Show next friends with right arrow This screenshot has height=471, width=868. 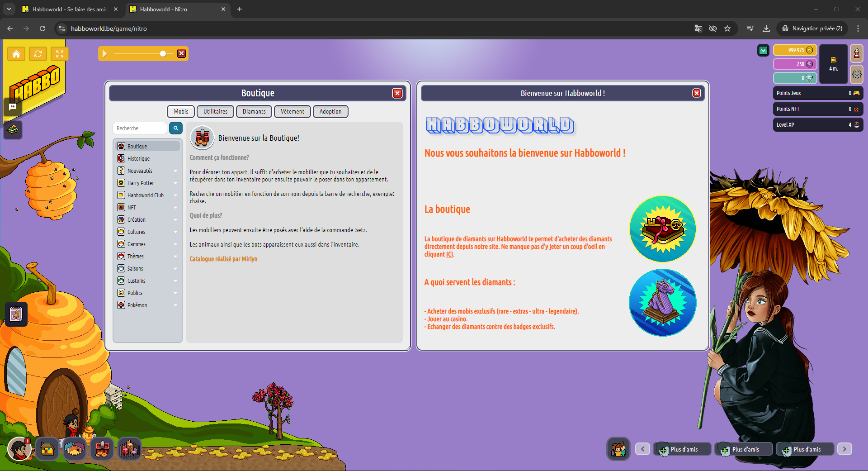[844, 449]
